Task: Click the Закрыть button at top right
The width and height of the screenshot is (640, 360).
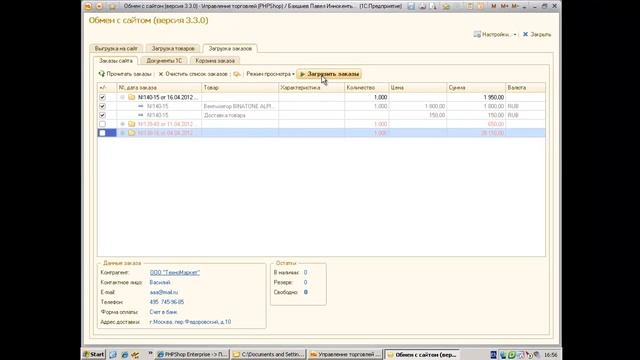Action: click(x=537, y=34)
